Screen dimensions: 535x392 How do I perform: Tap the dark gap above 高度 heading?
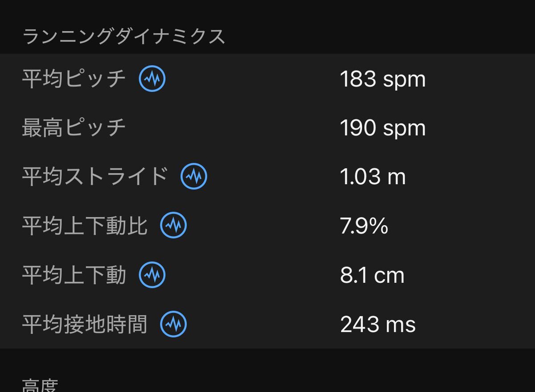267,361
